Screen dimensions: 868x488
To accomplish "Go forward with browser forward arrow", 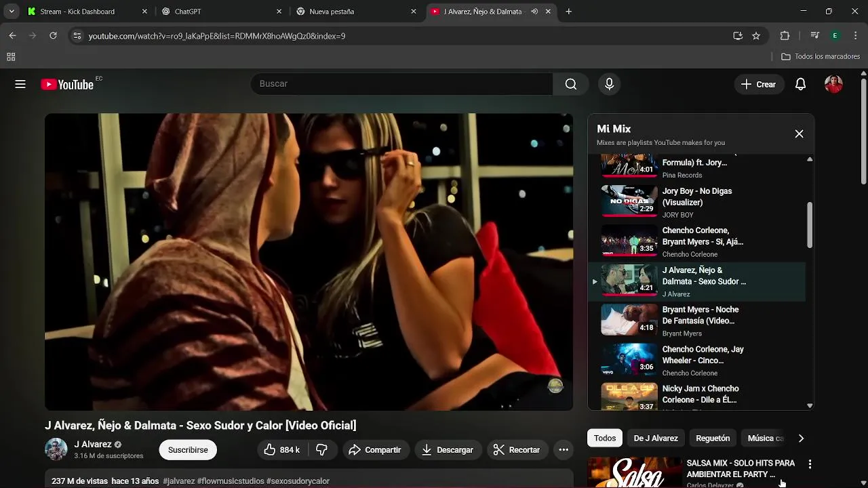I will click(x=33, y=35).
